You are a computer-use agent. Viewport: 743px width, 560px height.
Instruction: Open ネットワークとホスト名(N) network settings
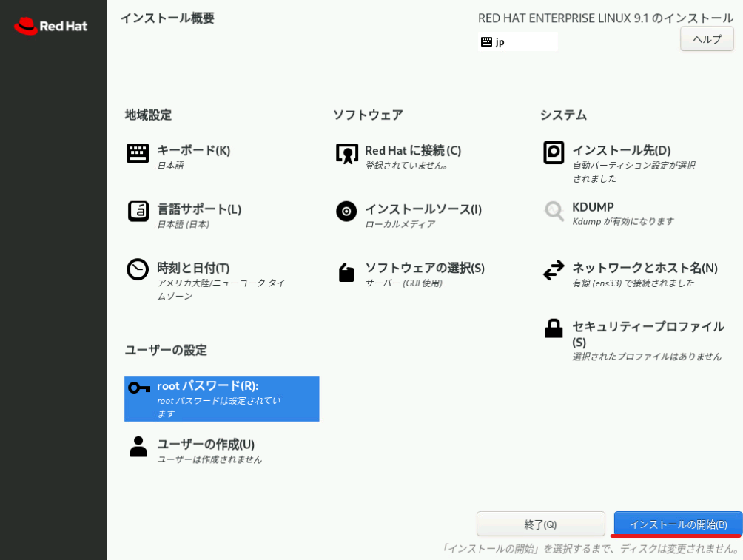645,268
